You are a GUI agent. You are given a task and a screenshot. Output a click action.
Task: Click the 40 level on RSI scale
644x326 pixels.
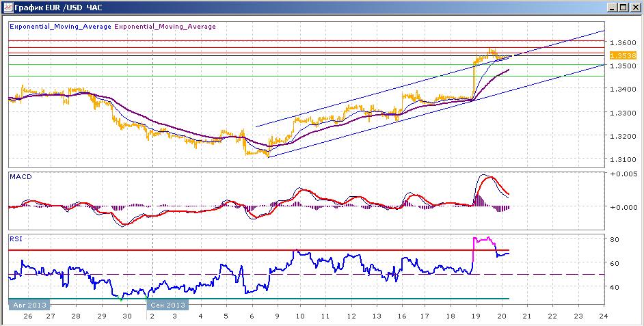615,288
